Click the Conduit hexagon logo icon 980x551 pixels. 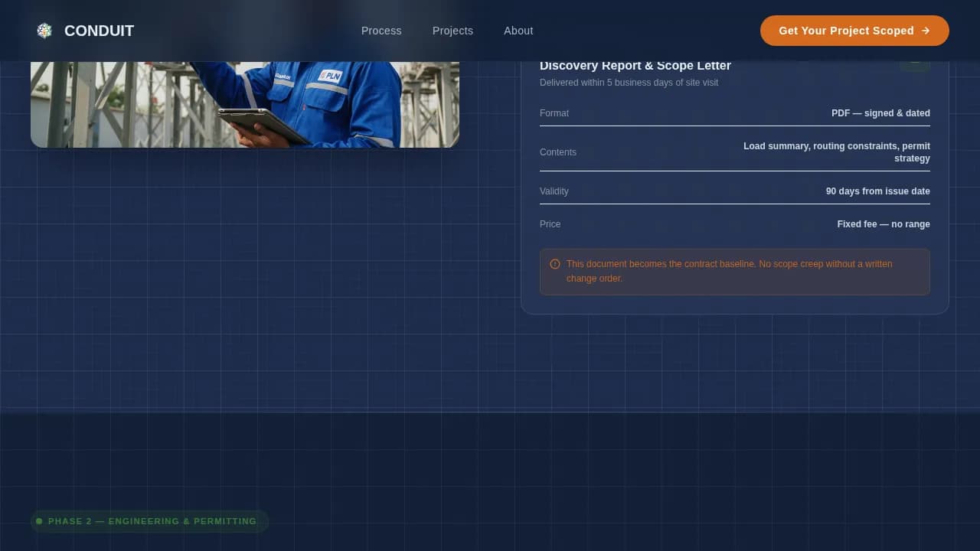[44, 31]
